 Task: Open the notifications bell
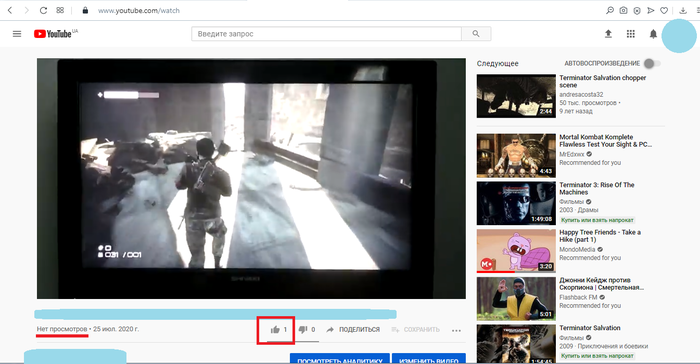(x=653, y=34)
